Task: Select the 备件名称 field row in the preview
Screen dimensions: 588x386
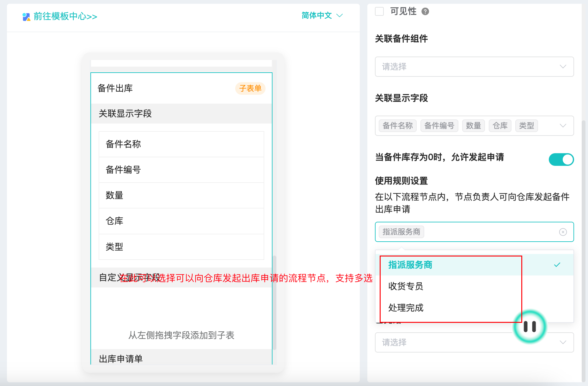Action: pyautogui.click(x=181, y=144)
